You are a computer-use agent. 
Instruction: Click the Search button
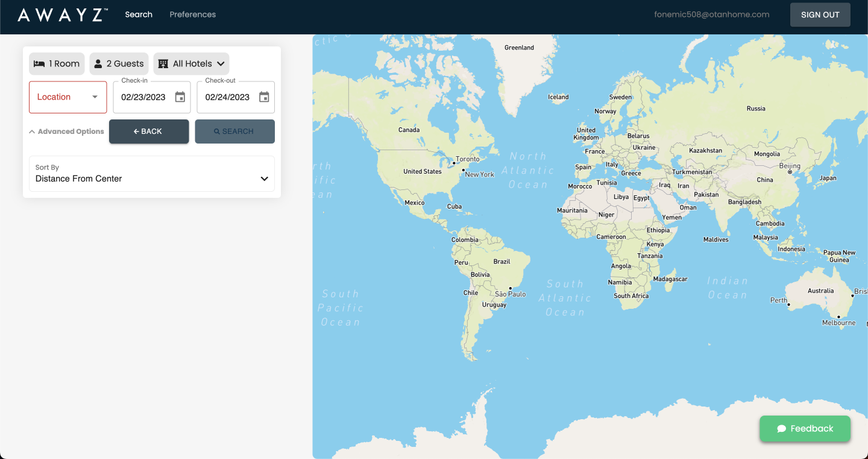234,131
